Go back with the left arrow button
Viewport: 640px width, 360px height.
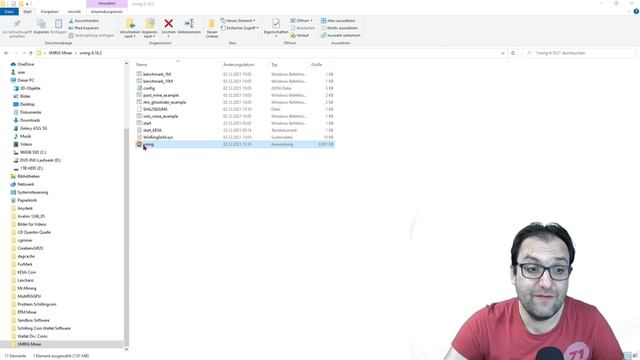pyautogui.click(x=6, y=53)
